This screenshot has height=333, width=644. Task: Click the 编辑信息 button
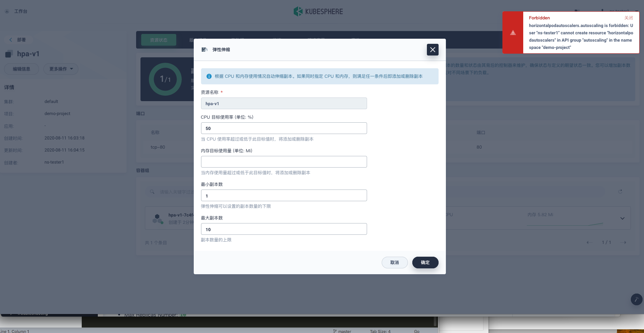(22, 69)
